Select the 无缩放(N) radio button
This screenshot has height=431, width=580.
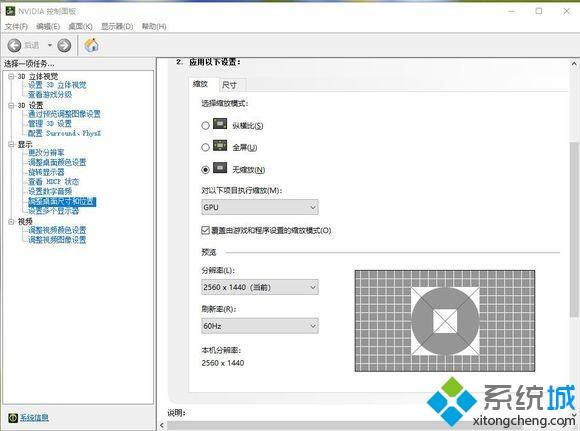[x=205, y=170]
